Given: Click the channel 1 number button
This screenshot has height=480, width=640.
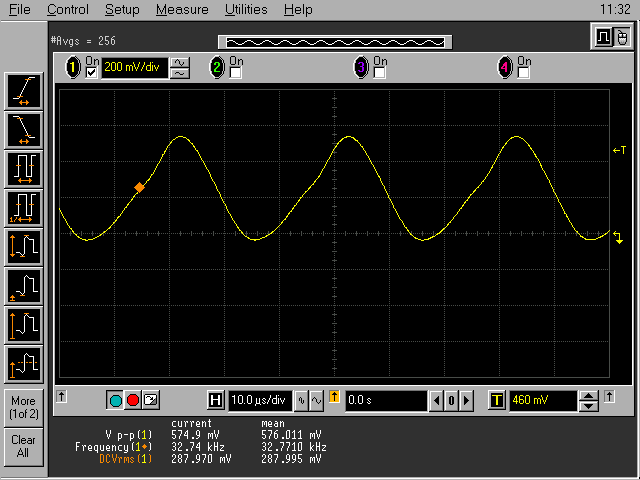Looking at the screenshot, I should (73, 67).
